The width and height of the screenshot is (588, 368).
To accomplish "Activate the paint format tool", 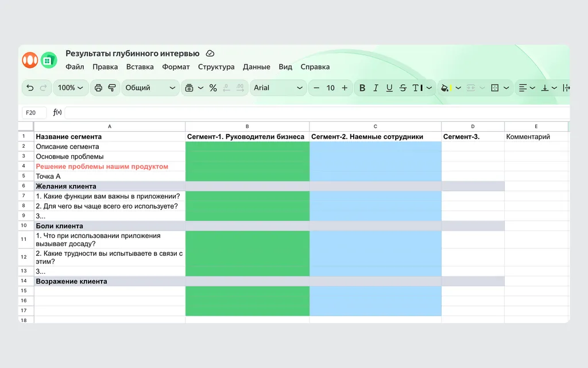I will [112, 88].
